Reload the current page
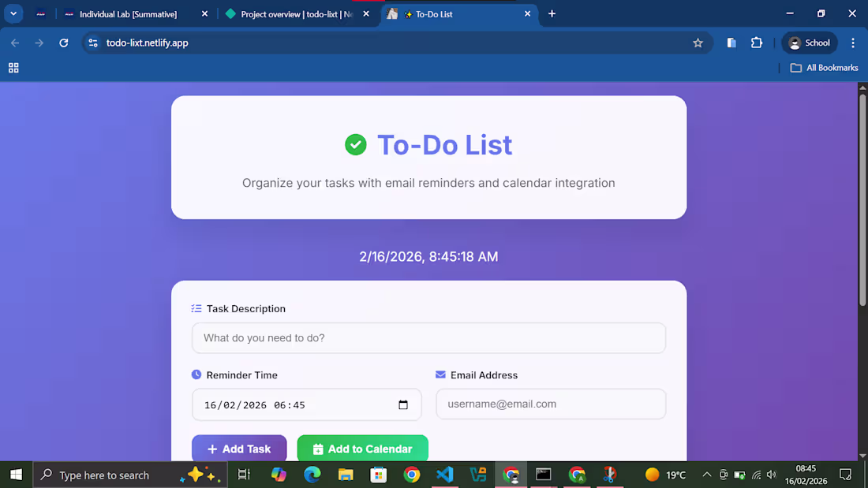Image resolution: width=868 pixels, height=488 pixels. point(64,43)
